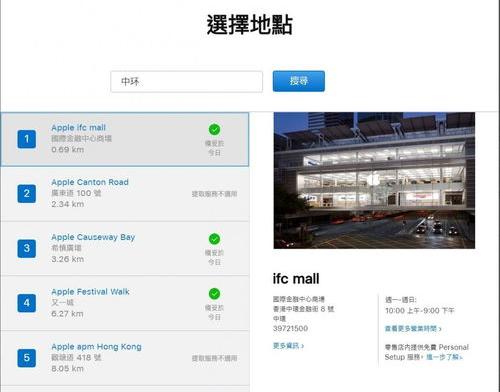Click green checkmark for Apple Causeway Bay
Image resolution: width=500 pixels, height=392 pixels.
[x=214, y=239]
